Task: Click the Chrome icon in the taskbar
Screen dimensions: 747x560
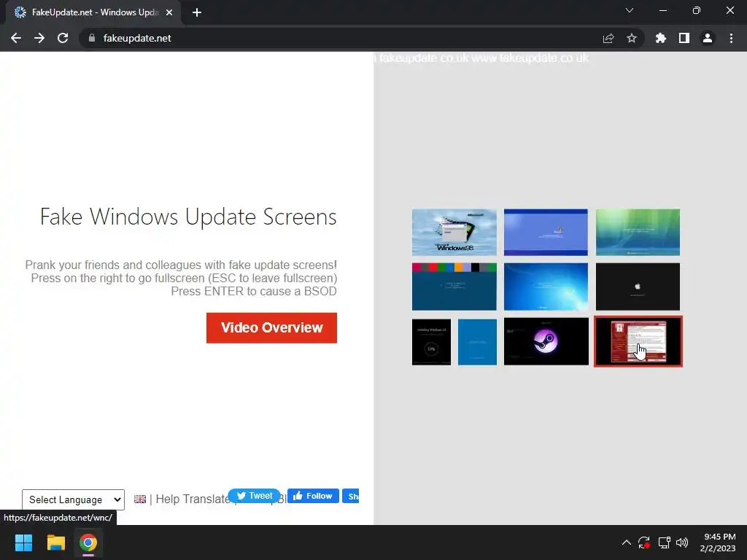Action: [x=88, y=542]
